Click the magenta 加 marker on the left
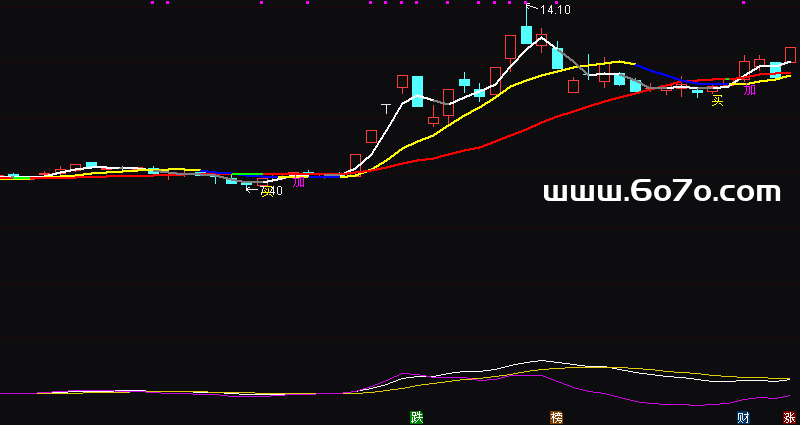Image resolution: width=800 pixels, height=425 pixels. coord(298,182)
